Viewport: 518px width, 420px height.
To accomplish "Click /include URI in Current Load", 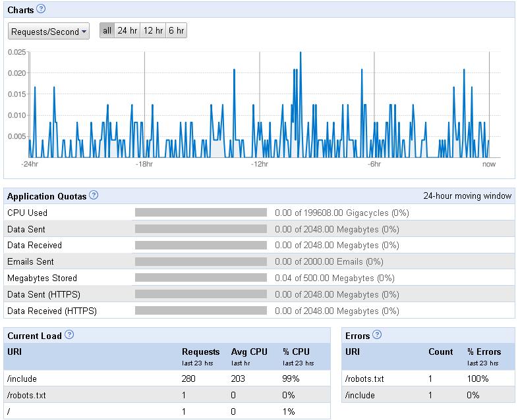I will pos(22,379).
